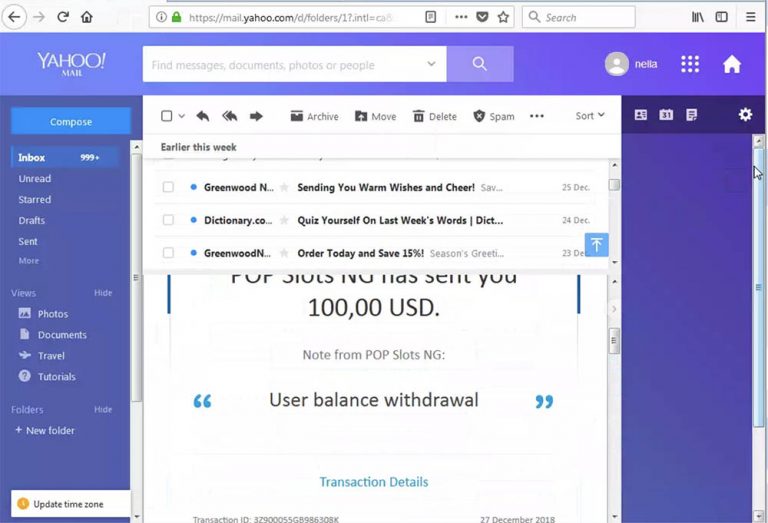This screenshot has width=768, height=523.
Task: Open Calendar icon in right panel
Action: (666, 115)
